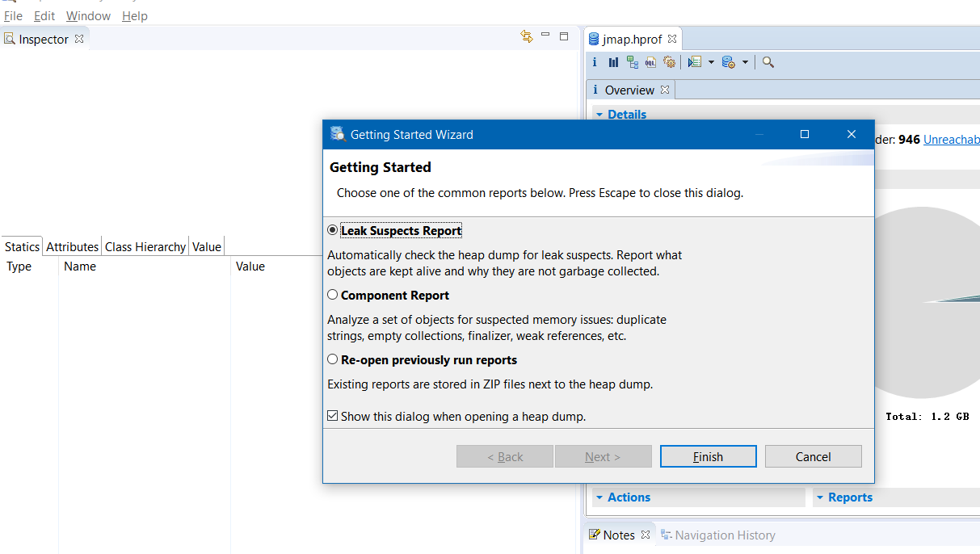Viewport: 980px width, 554px height.
Task: Click the thread overview gears icon
Action: 669,62
